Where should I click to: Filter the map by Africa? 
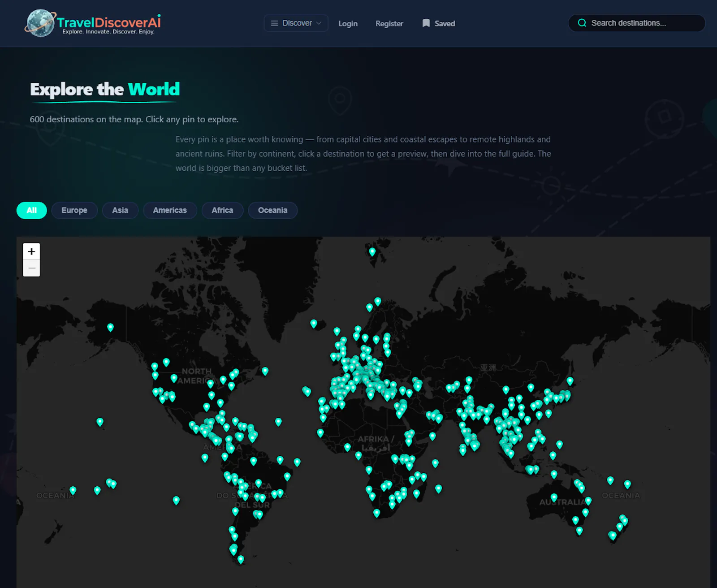(x=222, y=210)
